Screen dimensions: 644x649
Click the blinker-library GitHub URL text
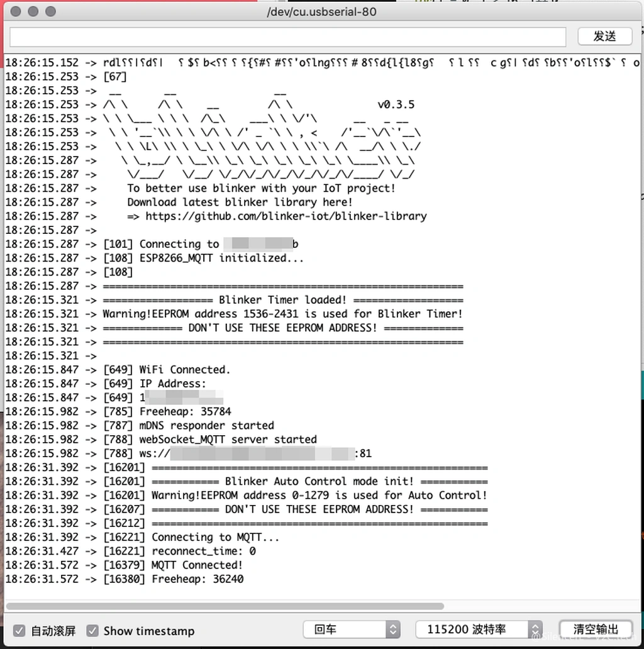click(286, 216)
